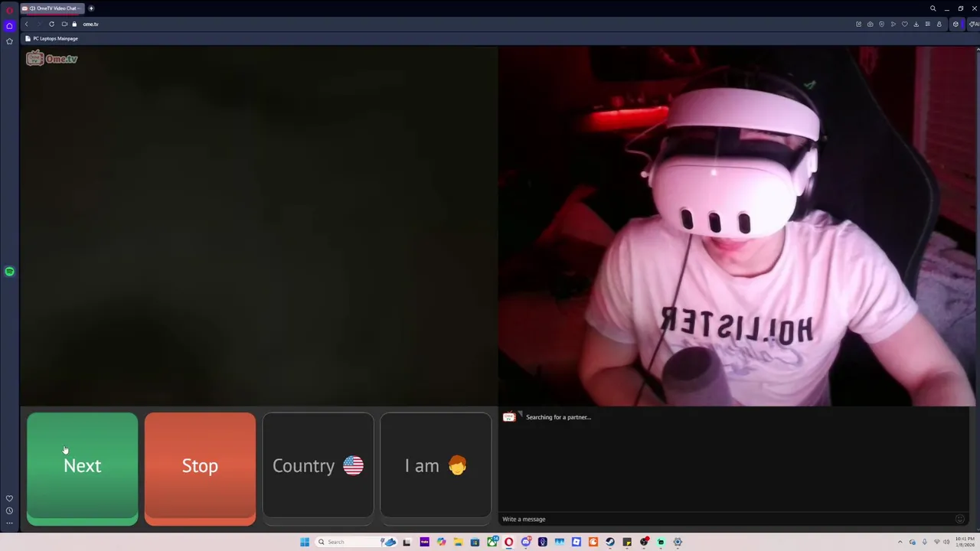This screenshot has height=551, width=980.
Task: Go back in browser history
Action: coord(26,24)
